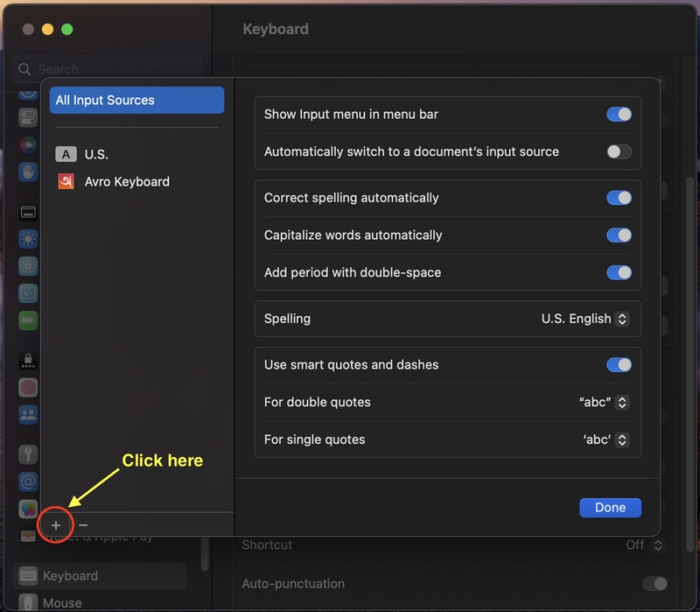Disable Show Input menu in menu bar
700x612 pixels.
coord(619,115)
